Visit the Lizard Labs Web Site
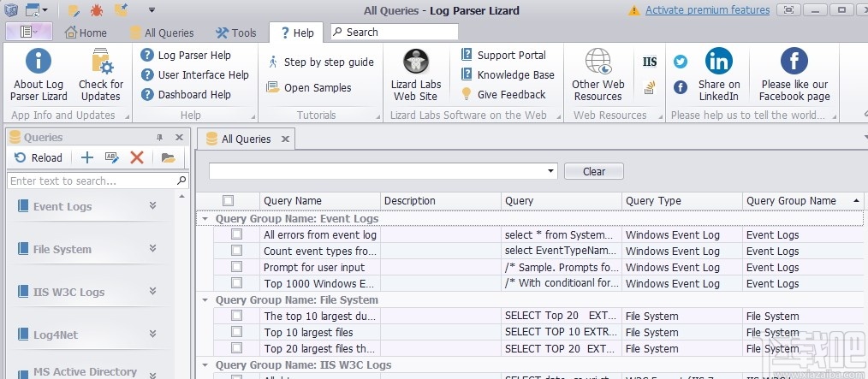Image resolution: width=868 pixels, height=379 pixels. click(x=416, y=74)
